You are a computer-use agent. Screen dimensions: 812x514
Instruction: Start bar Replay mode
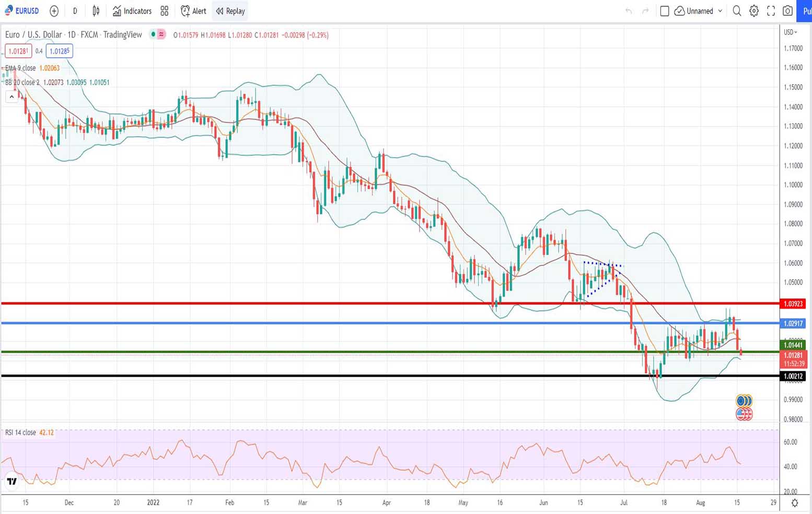230,11
